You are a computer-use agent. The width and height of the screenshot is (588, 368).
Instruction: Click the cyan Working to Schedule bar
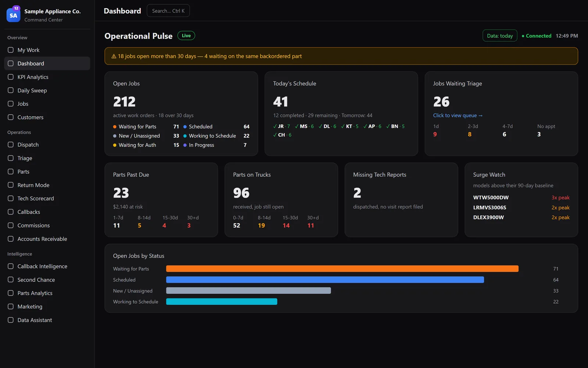(x=222, y=302)
